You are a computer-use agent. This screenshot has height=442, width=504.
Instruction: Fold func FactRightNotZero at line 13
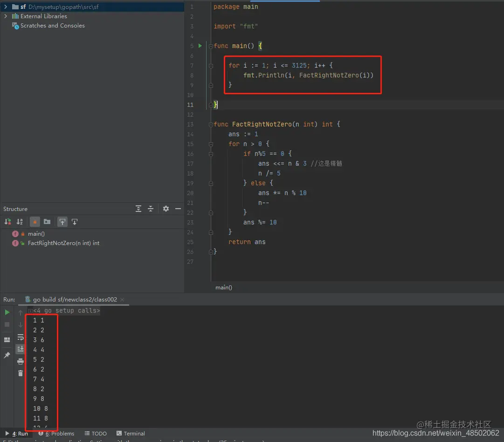pyautogui.click(x=211, y=125)
